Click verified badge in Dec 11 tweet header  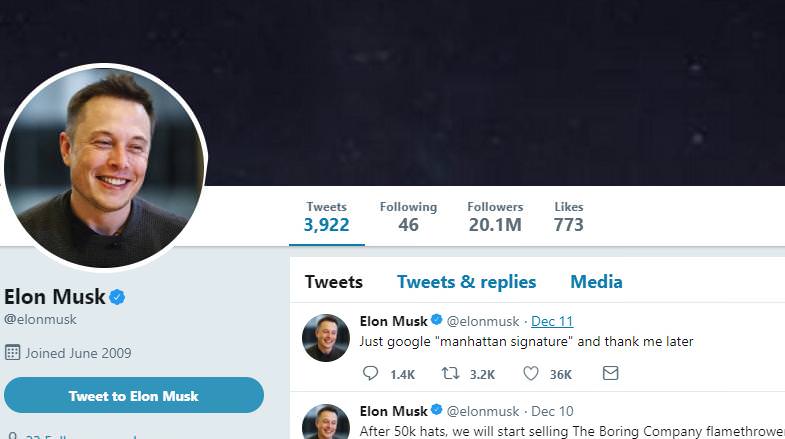pos(437,320)
